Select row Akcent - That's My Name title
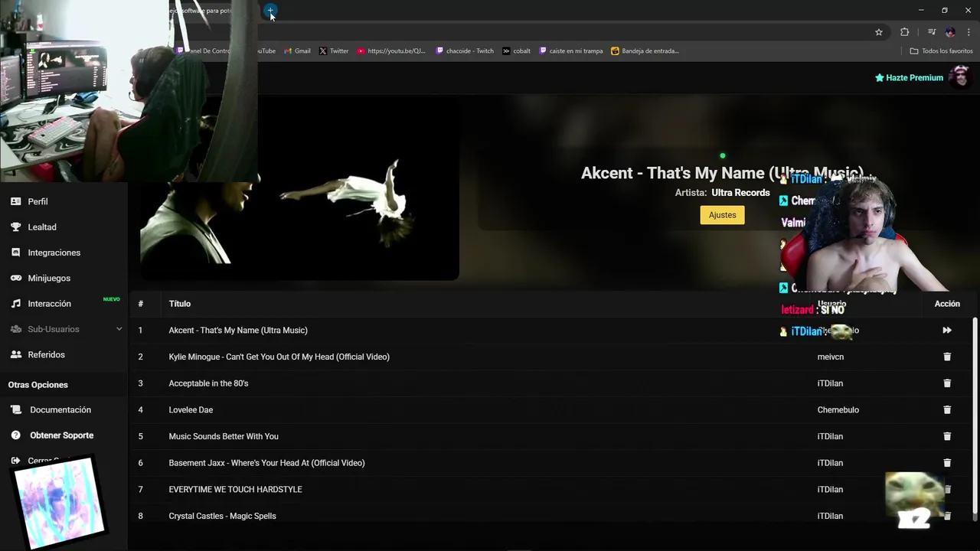 (238, 331)
